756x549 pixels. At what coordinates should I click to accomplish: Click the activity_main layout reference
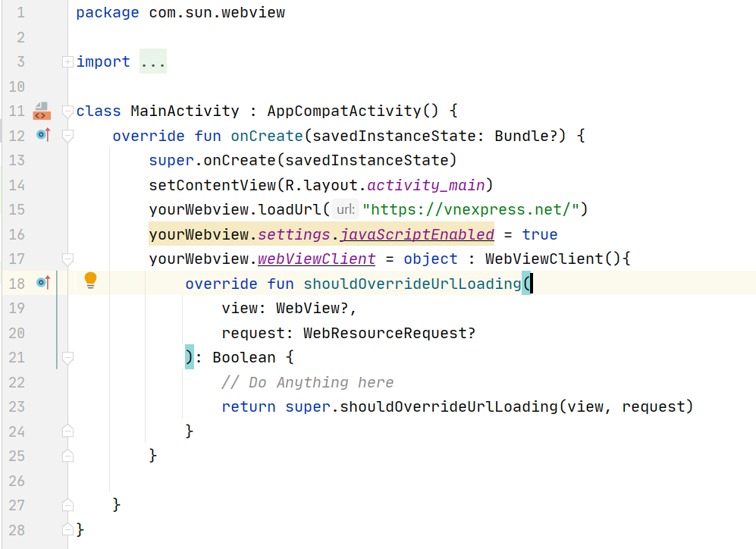pyautogui.click(x=426, y=185)
